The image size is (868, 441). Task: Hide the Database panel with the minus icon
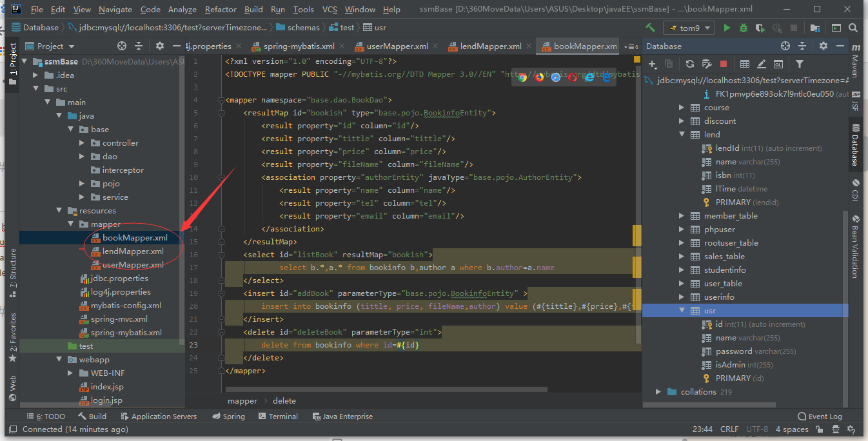tap(840, 46)
